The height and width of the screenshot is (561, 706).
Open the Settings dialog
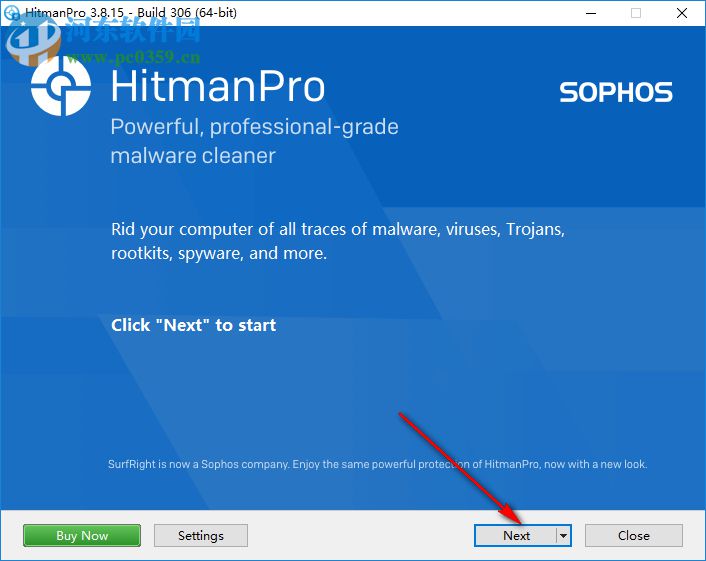[201, 535]
